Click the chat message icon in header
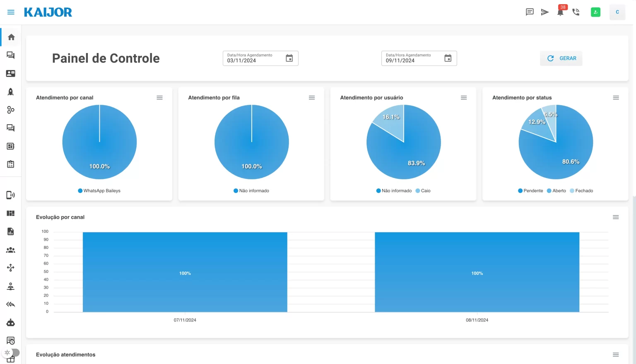This screenshot has height=364, width=636. pyautogui.click(x=530, y=12)
